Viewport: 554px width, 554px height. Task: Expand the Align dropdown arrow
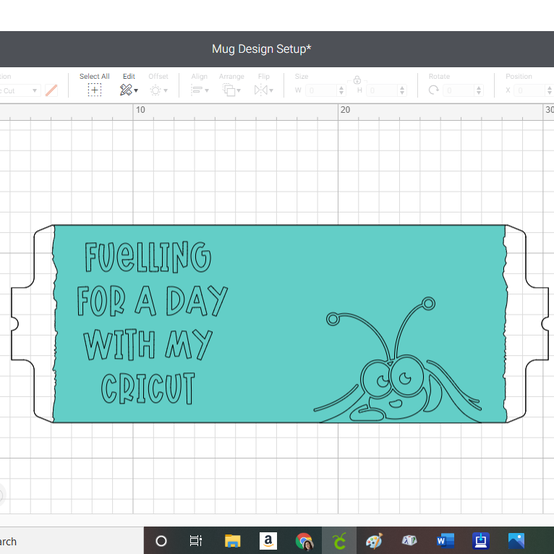pos(207,90)
